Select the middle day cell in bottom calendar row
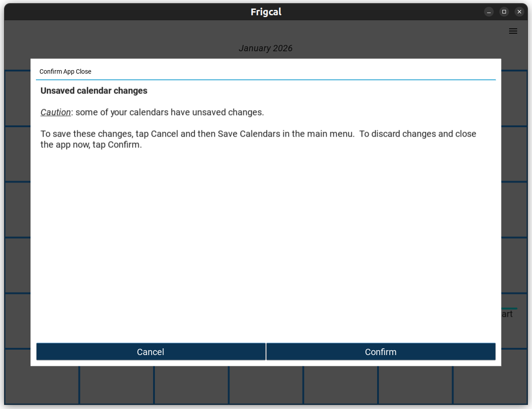The image size is (532, 409). coord(266,385)
